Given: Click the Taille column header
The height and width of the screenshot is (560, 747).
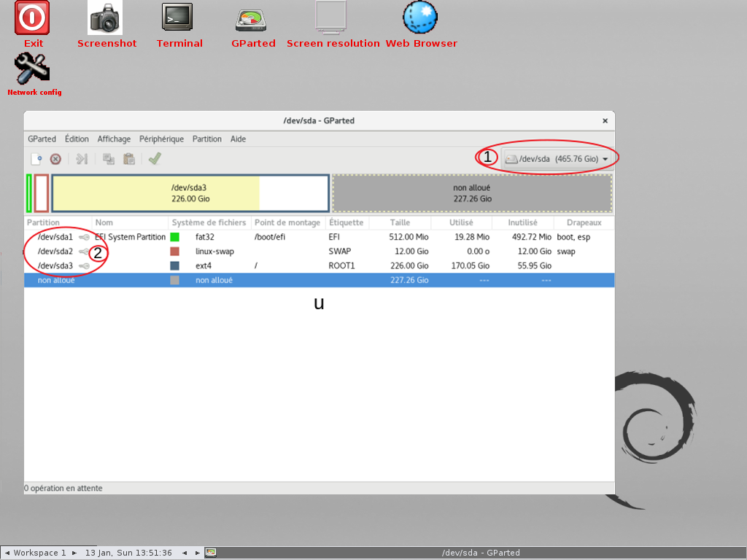Looking at the screenshot, I should pos(400,222).
